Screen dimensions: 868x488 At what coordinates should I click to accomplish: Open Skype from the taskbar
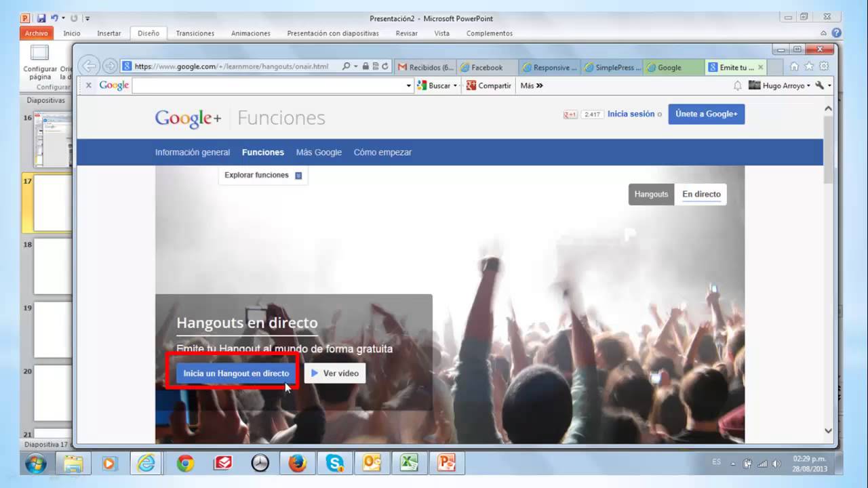point(335,464)
